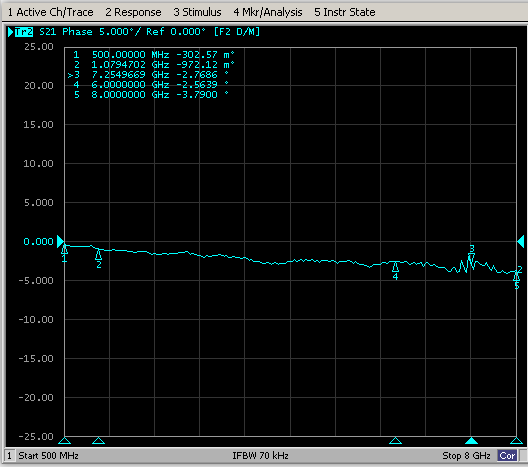This screenshot has height=467, width=528.
Task: Click marker 1 triangle on the trace
Action: (x=65, y=249)
